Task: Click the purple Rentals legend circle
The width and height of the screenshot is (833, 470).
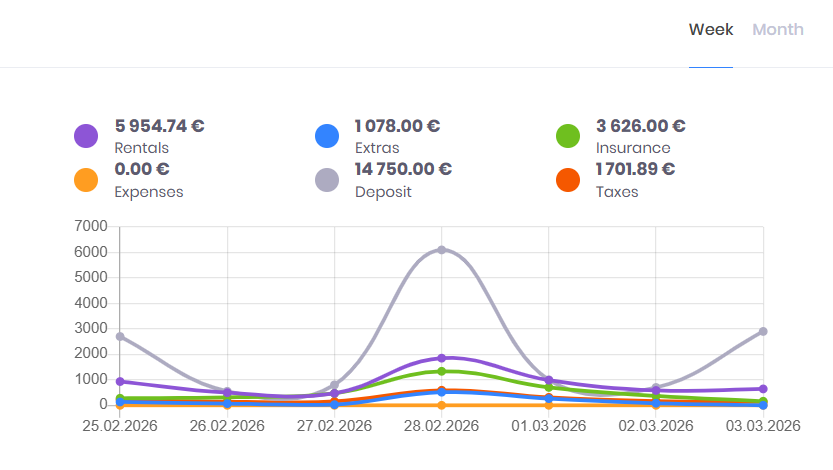Action: 86,136
